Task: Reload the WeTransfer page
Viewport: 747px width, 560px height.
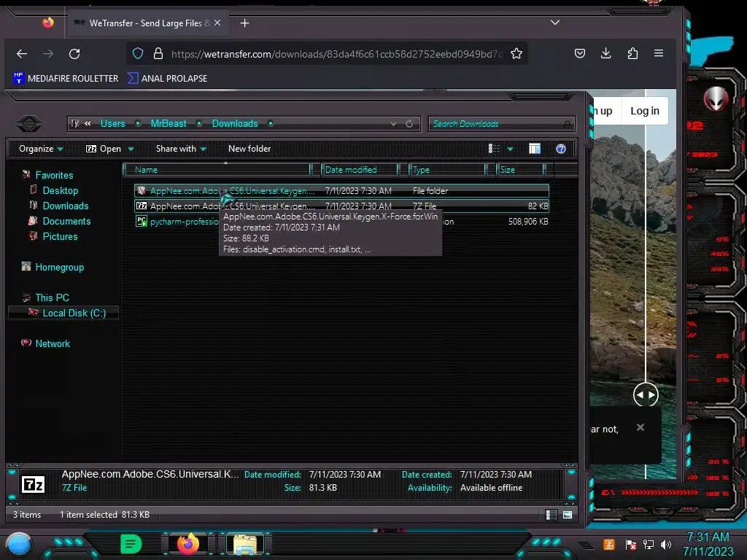Action: (74, 54)
